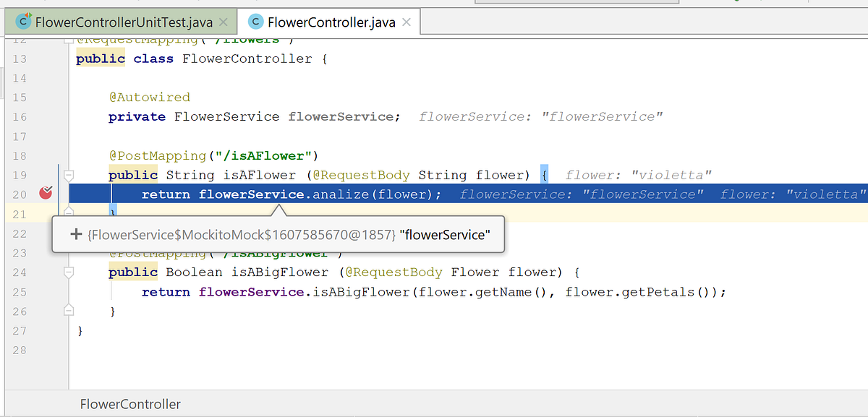868x417 pixels.
Task: Collapse the isABigFlower method using its fold arrow
Action: coord(68,272)
